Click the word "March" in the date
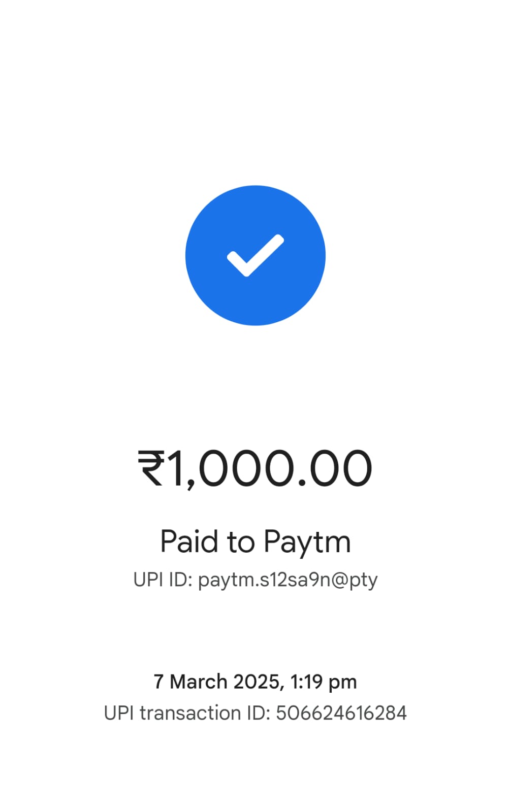 (x=199, y=682)
